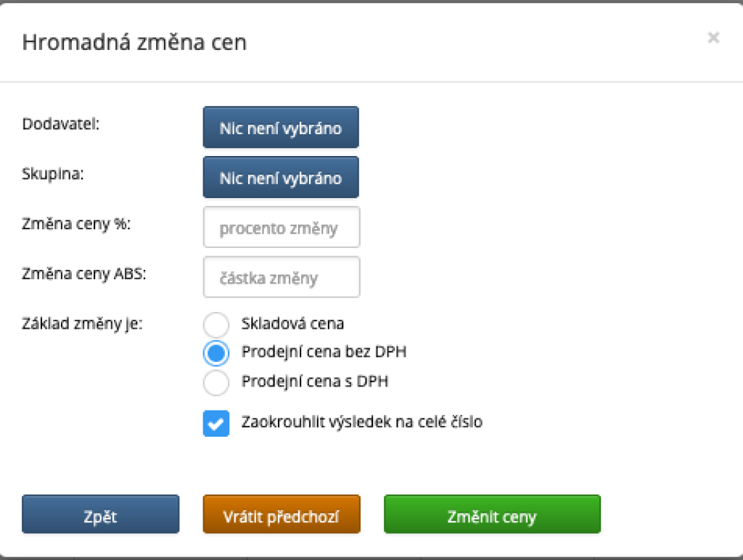Expand the Skupina selection dropdown
Screen dimensions: 743x560
tap(281, 177)
